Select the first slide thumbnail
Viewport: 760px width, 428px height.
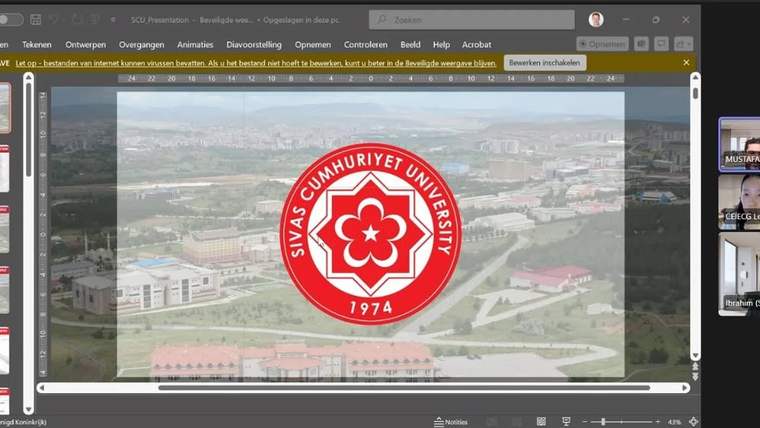(4, 108)
